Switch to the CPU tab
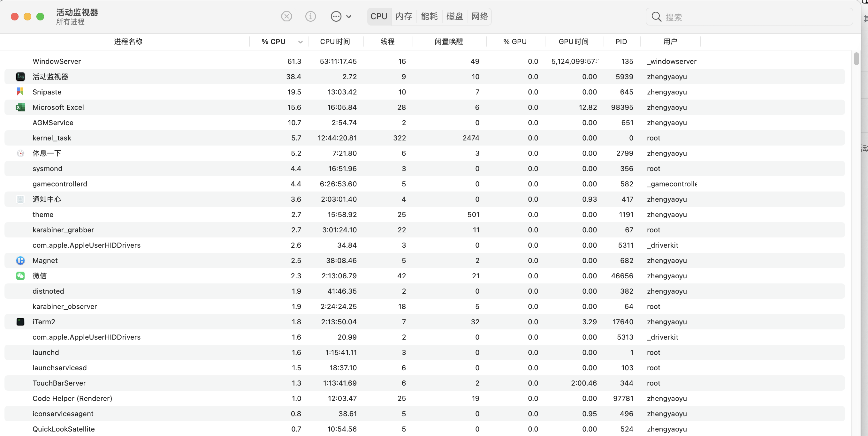Screen dimensions: 868x436 click(x=379, y=16)
